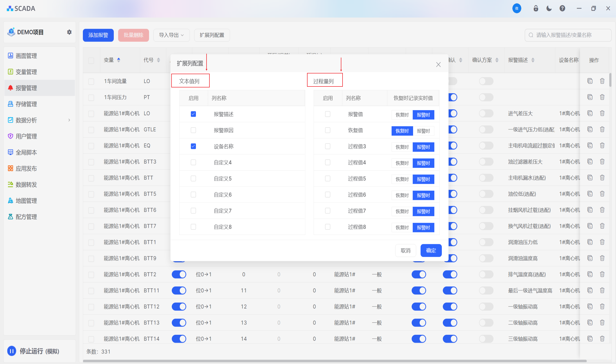Viewport: 616px width, 364px height.
Task: Go to 存储管理 sidebar item
Action: (x=26, y=104)
